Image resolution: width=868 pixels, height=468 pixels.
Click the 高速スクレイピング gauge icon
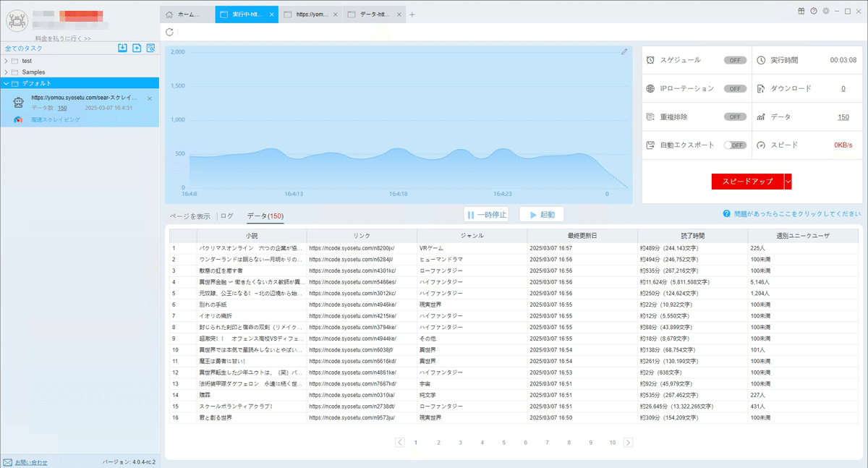pyautogui.click(x=18, y=119)
